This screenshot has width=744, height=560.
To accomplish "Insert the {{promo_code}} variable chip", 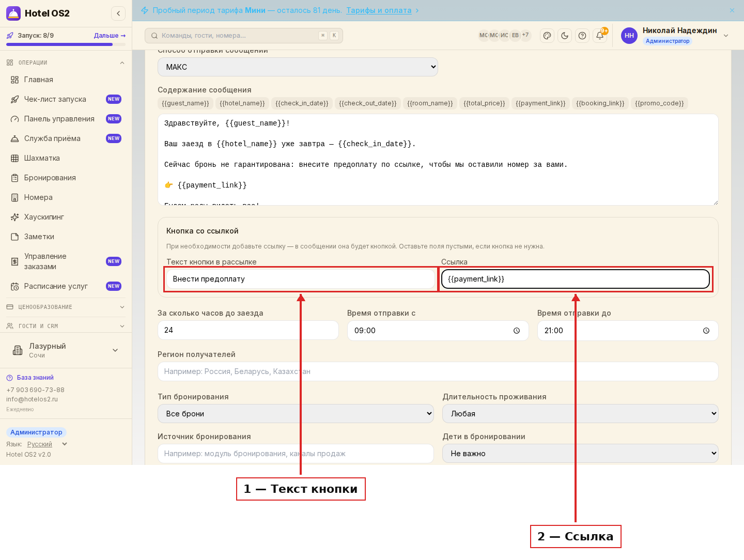I will pos(659,103).
